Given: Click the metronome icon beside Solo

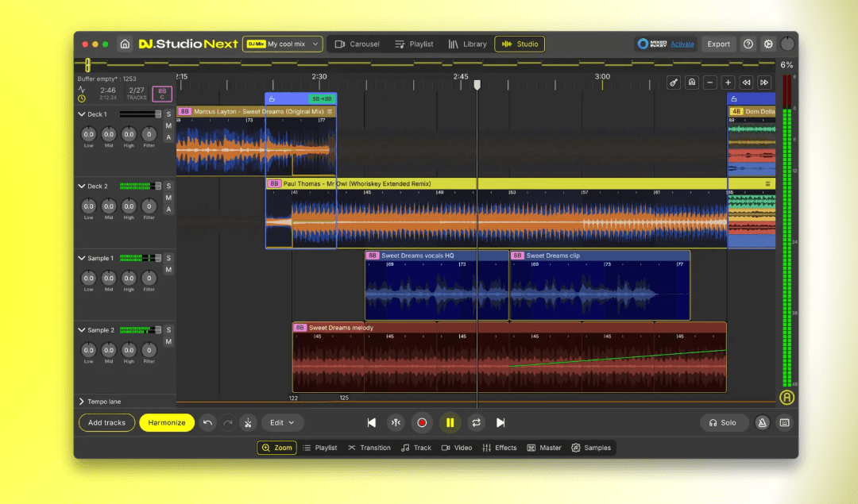Looking at the screenshot, I should click(762, 423).
